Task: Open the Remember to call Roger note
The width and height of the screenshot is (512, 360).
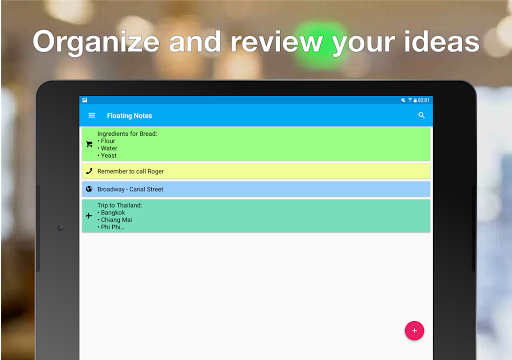Action: (x=256, y=171)
